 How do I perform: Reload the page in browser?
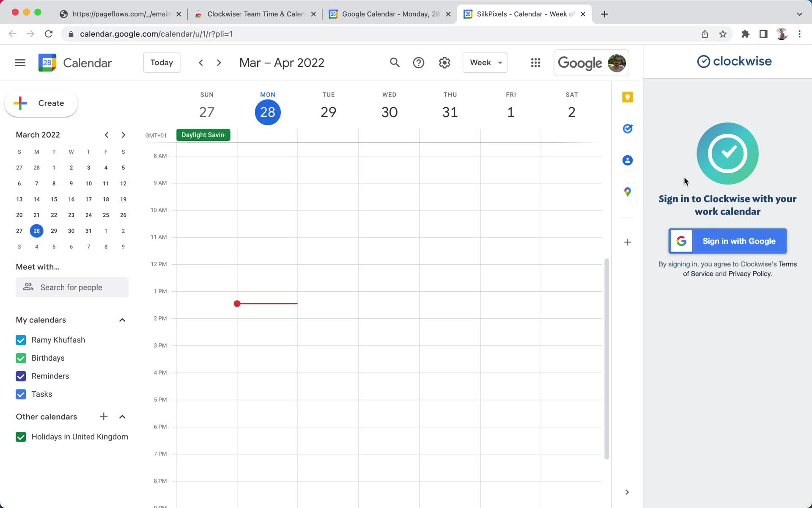coord(49,34)
